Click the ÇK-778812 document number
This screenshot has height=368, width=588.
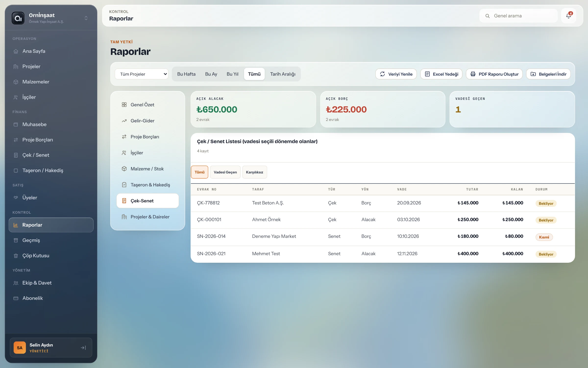point(208,203)
